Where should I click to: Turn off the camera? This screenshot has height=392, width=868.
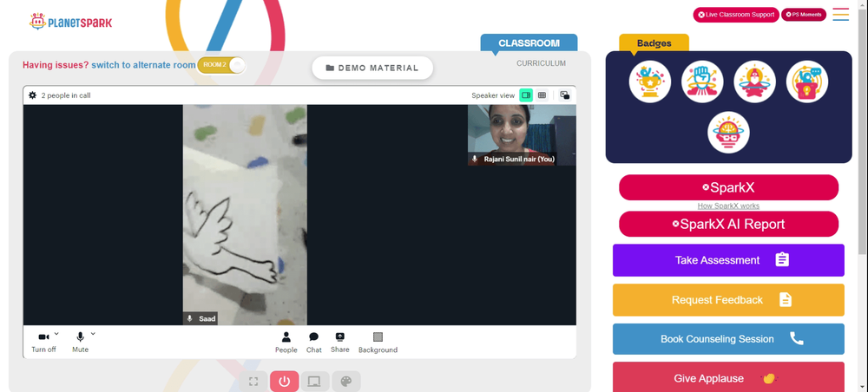click(43, 343)
